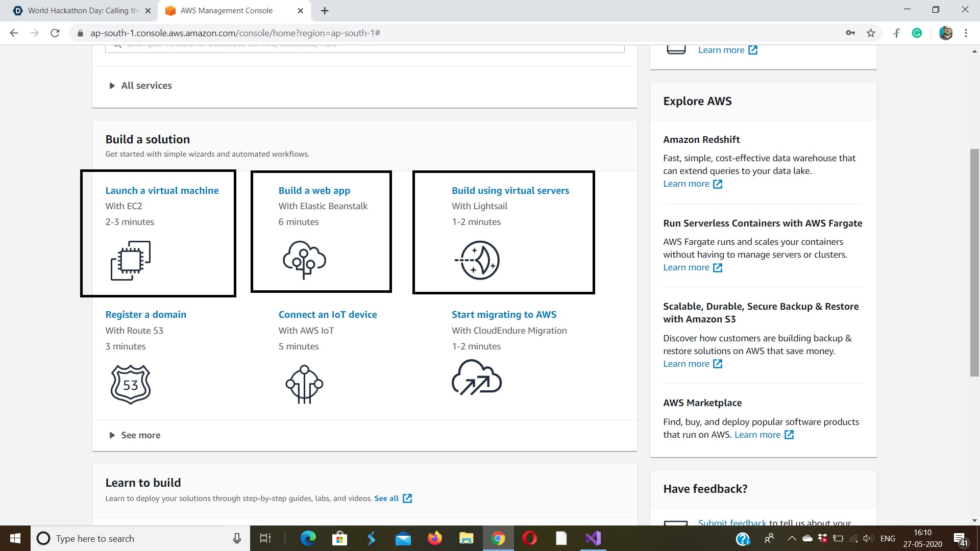The image size is (980, 551).
Task: Open the system tray hidden icons chevron
Action: pyautogui.click(x=792, y=538)
